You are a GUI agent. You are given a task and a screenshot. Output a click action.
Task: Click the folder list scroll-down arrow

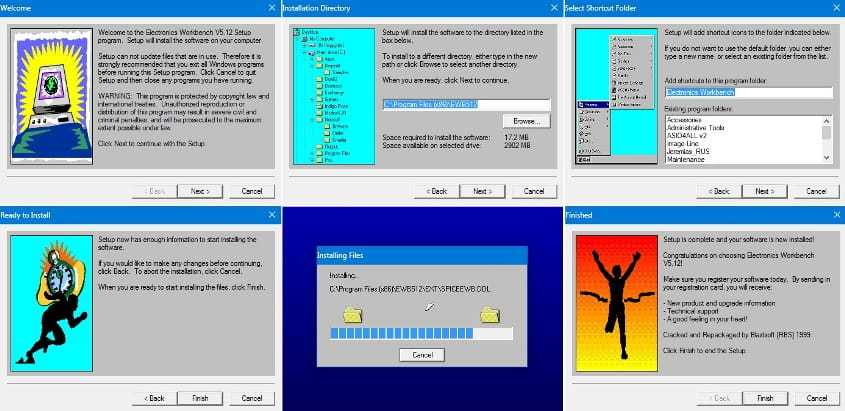point(826,158)
